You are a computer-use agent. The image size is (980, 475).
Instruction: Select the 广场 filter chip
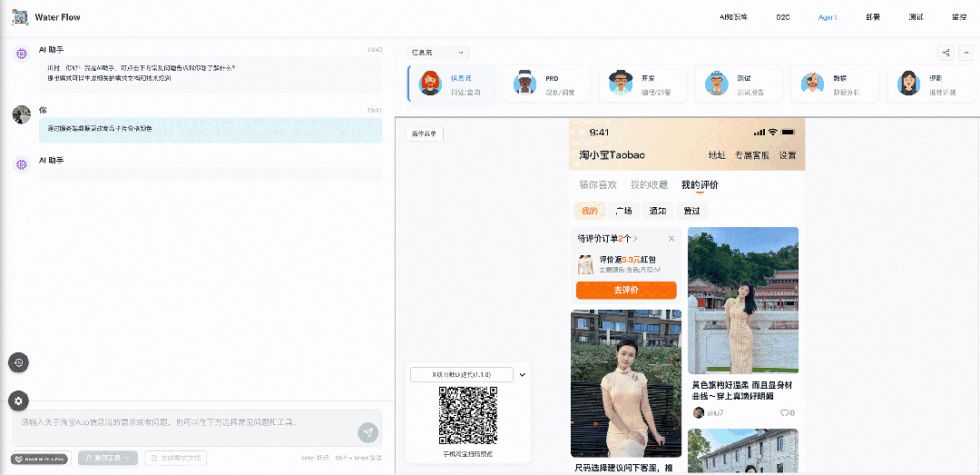coord(623,211)
